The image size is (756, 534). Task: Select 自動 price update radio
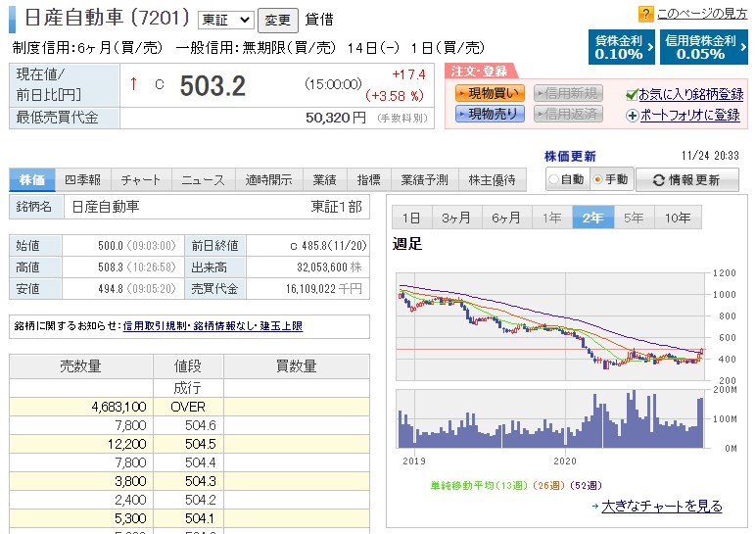pyautogui.click(x=554, y=179)
